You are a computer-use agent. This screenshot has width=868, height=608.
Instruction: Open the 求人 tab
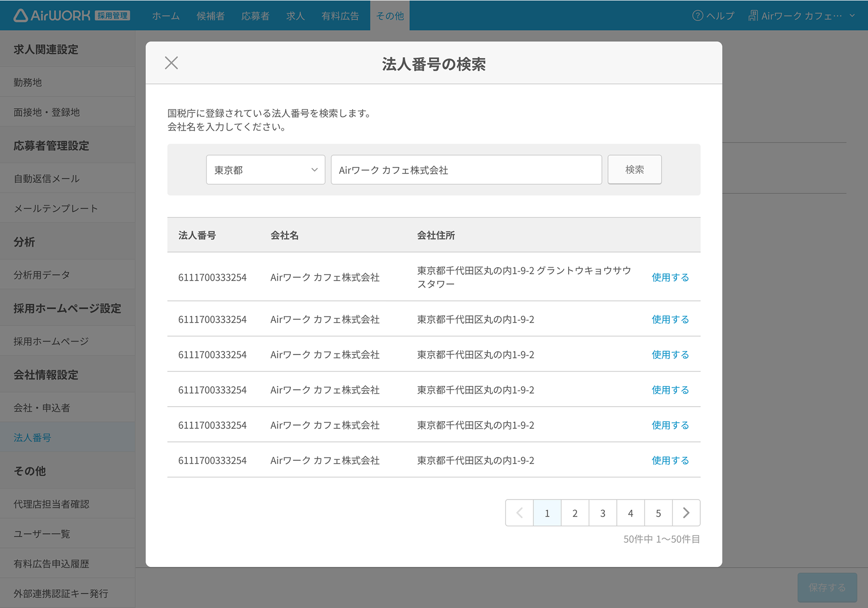(x=295, y=16)
